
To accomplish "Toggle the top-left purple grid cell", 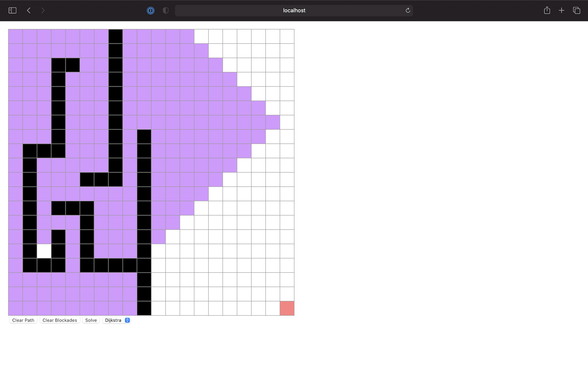I will (x=15, y=36).
